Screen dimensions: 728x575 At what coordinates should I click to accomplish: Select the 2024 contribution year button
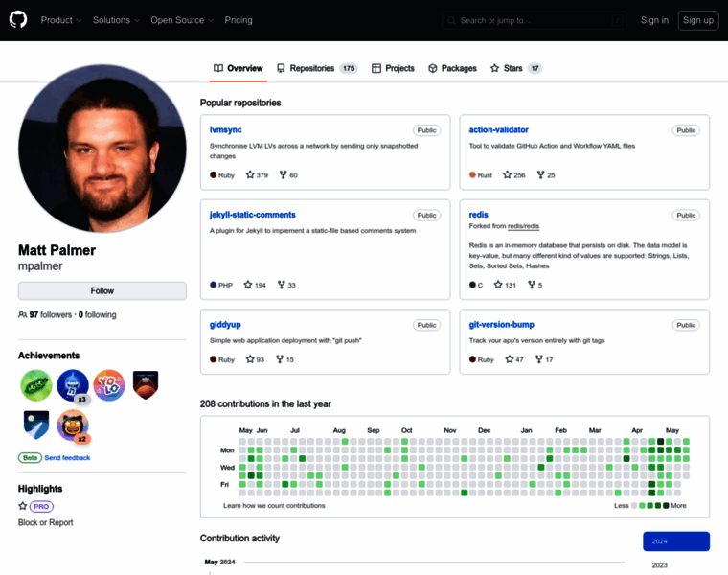[676, 541]
